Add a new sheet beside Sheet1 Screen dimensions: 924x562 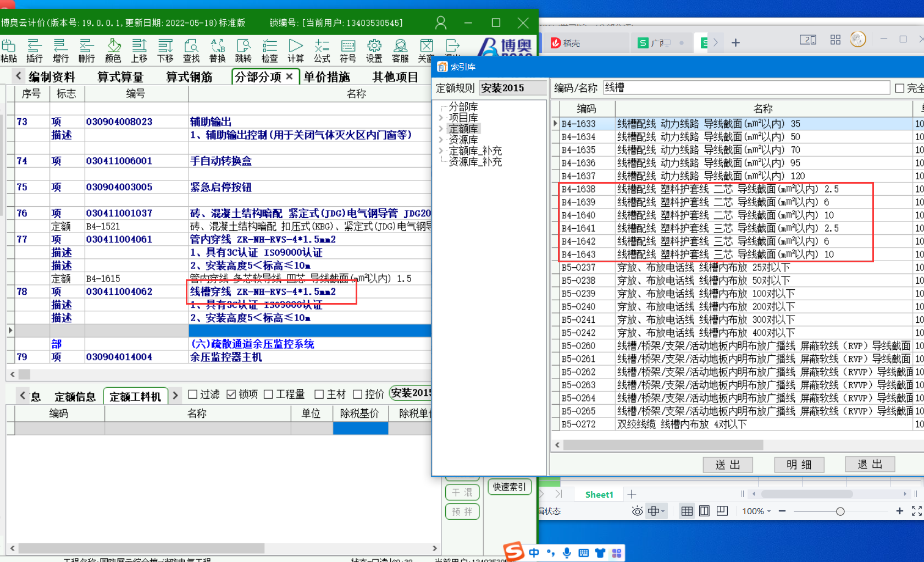point(632,494)
